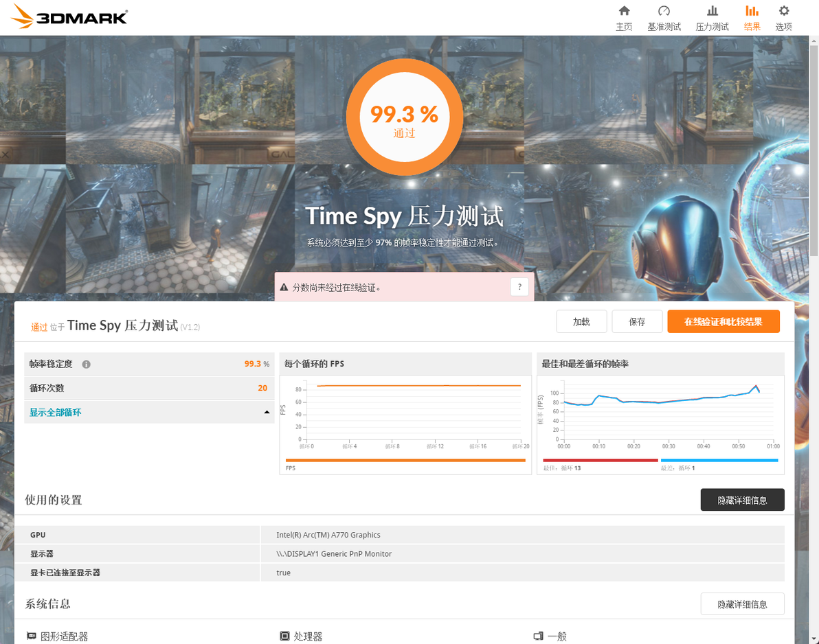Click 显示全部循环 link text
Viewport: 819px width, 644px height.
tap(56, 413)
